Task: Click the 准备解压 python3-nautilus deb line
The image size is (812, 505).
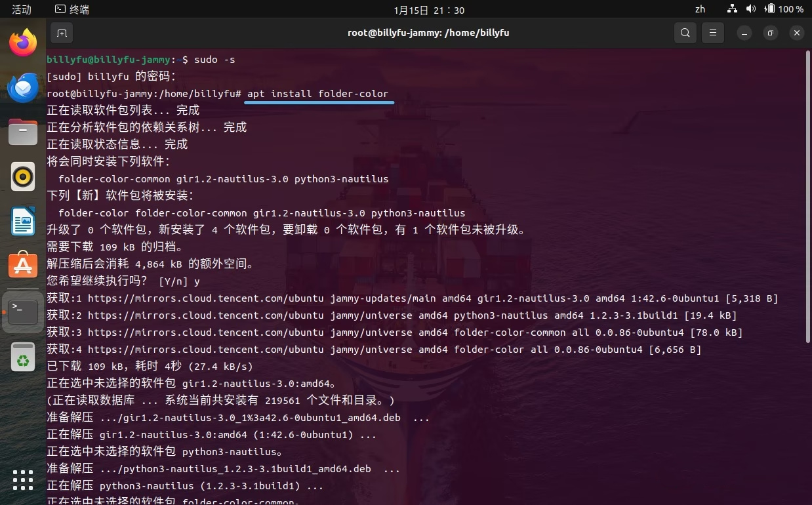Action: click(x=224, y=469)
